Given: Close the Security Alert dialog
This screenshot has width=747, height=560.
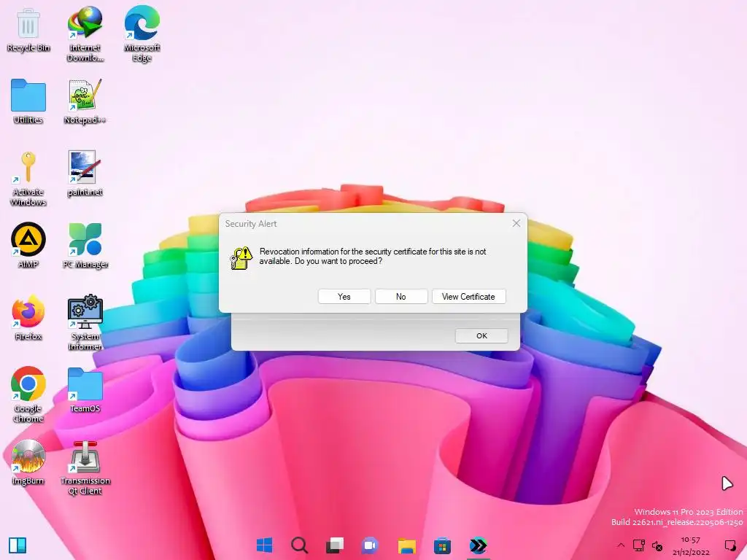Looking at the screenshot, I should [x=516, y=223].
